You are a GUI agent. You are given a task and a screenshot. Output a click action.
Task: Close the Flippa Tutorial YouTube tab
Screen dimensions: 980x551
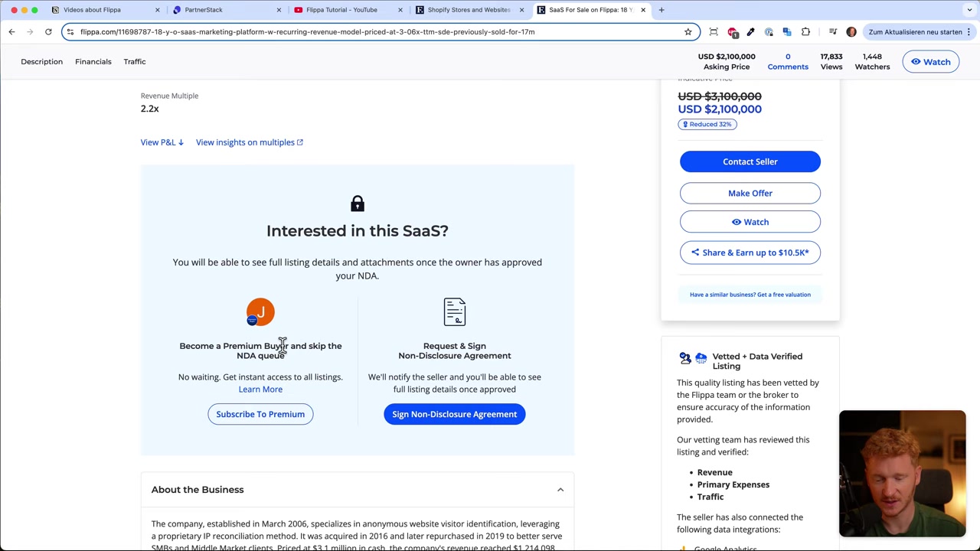[400, 10]
